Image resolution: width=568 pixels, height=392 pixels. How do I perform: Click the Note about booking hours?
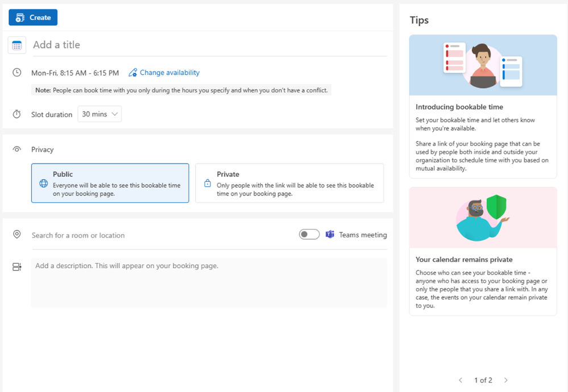pos(181,90)
